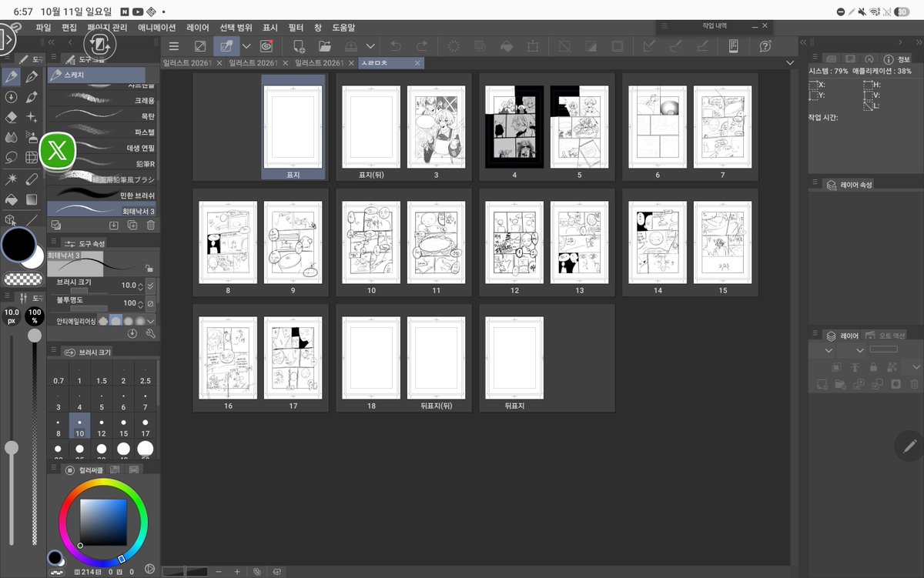Select the Fill bucket tool

point(12,199)
